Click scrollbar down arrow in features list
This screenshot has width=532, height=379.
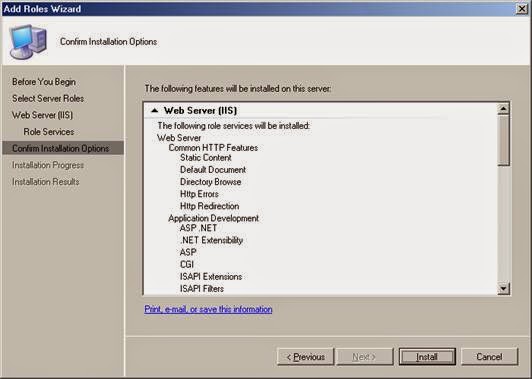pyautogui.click(x=503, y=288)
